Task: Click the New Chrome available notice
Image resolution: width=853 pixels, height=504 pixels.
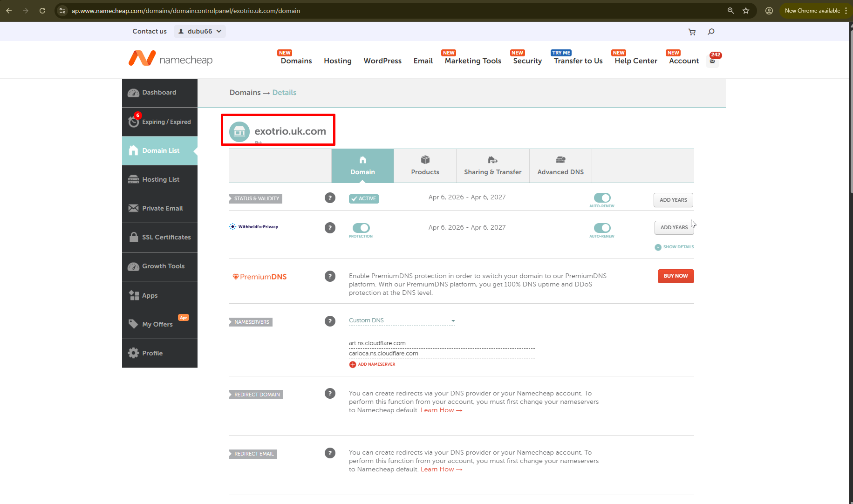Action: tap(812, 11)
